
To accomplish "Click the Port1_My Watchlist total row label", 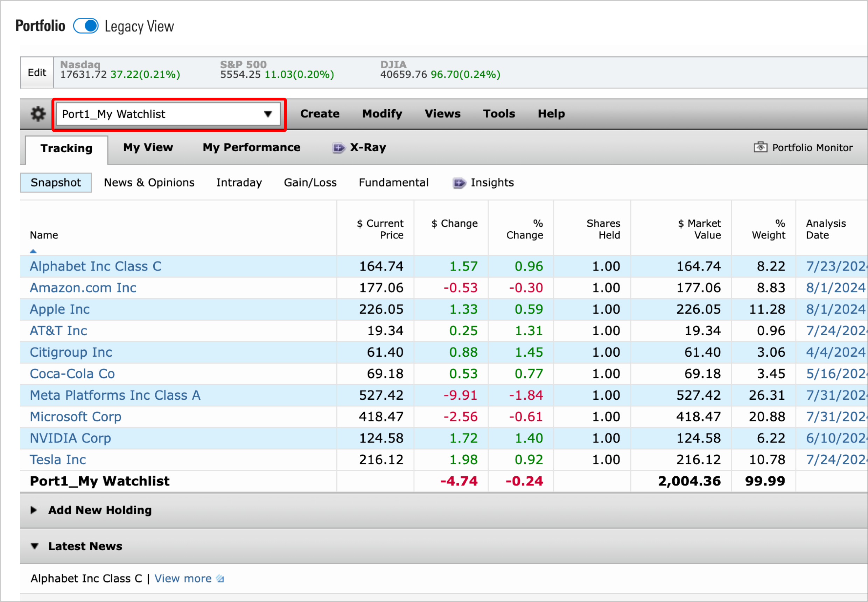I will [x=100, y=481].
